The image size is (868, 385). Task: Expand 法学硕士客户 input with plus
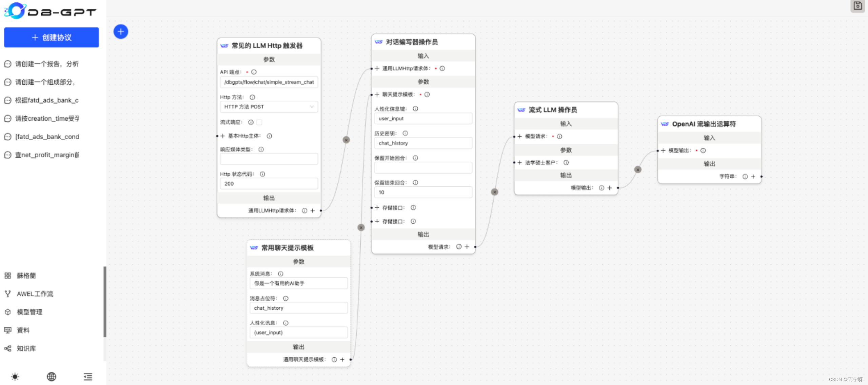click(x=519, y=163)
